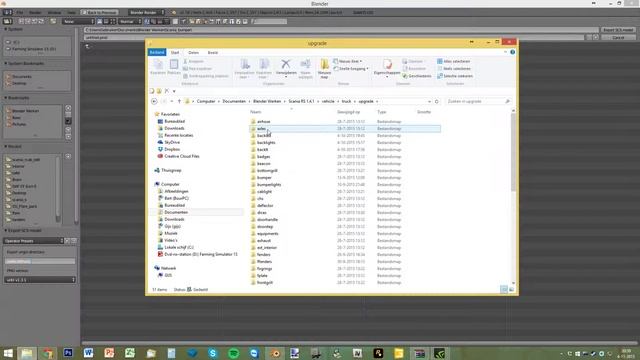Click Blender icon on taskbar
640x360 pixels.
[x=276, y=353]
